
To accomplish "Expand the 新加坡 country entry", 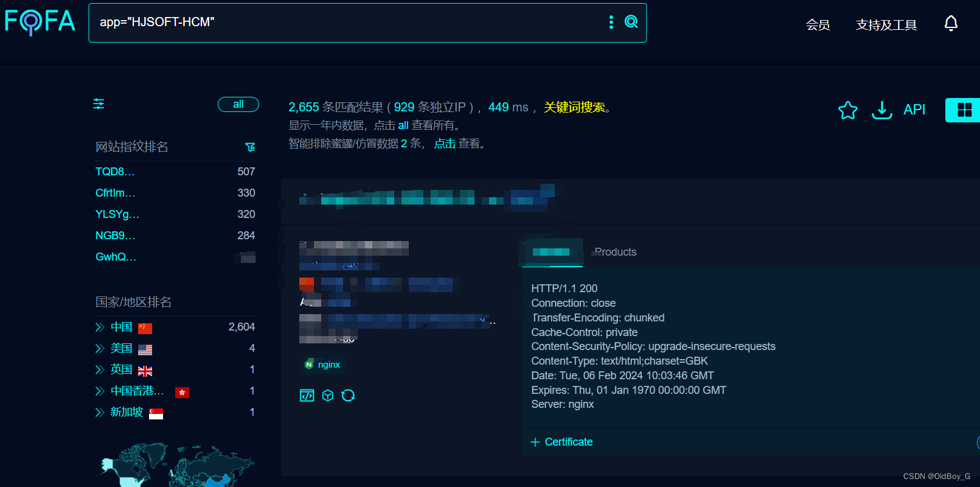I will click(x=100, y=413).
